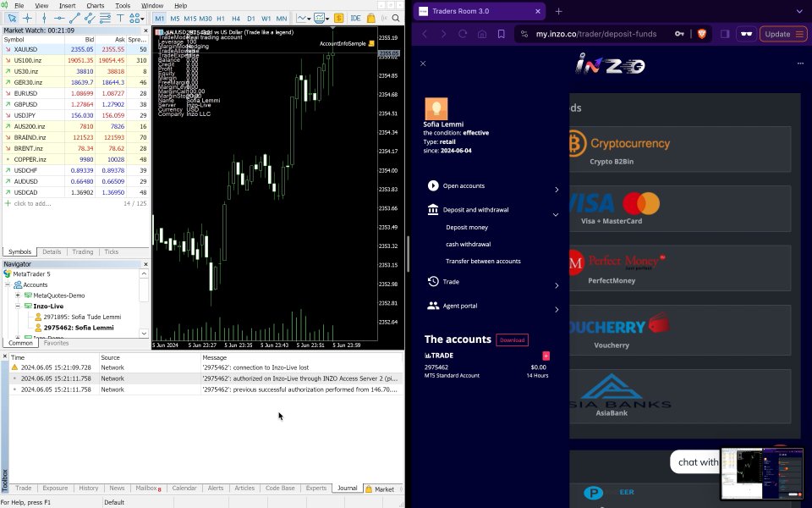Screen dimensions: 812x508
Task: Collapse the Inzo-Live account tree node
Action: click(18, 306)
